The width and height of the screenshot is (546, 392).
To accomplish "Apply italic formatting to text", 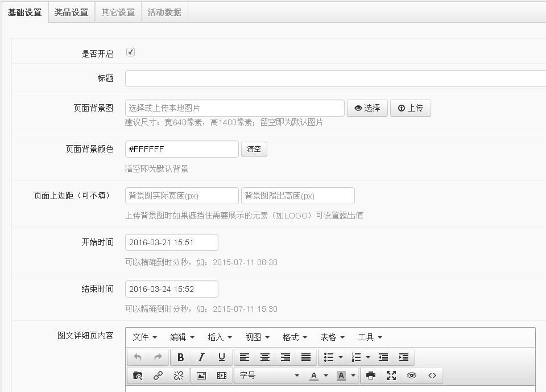I will coord(201,357).
